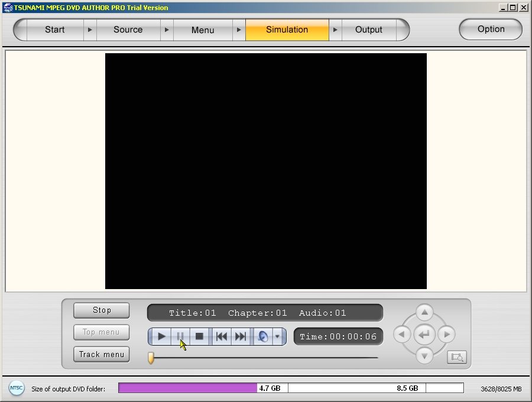Click the NTSC format badge
The image size is (532, 402).
pyautogui.click(x=17, y=388)
